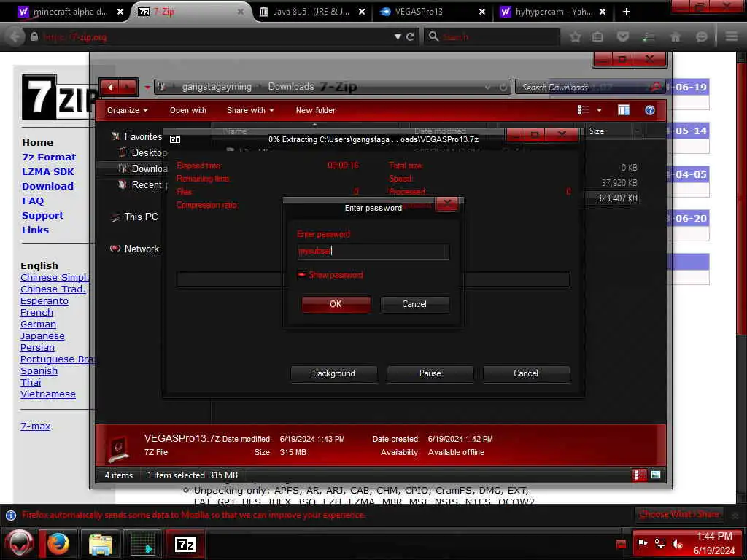This screenshot has height=560, width=747.
Task: Open the Start button on the taskbar
Action: click(x=19, y=543)
